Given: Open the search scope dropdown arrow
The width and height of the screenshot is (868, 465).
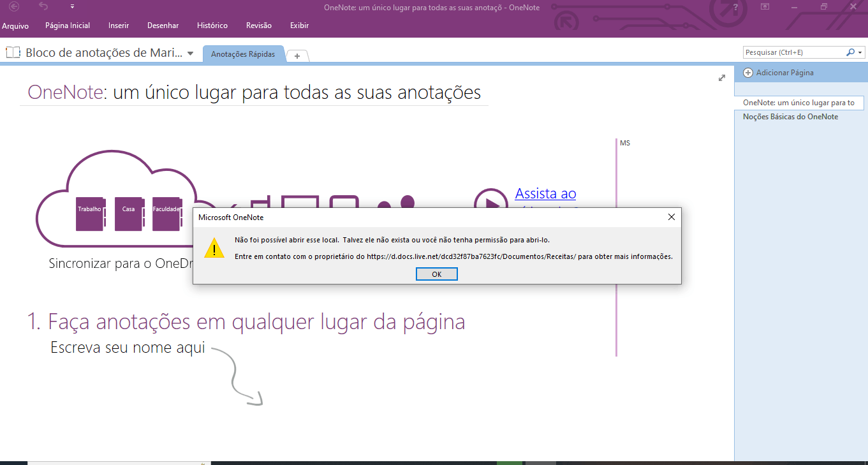Looking at the screenshot, I should (860, 52).
